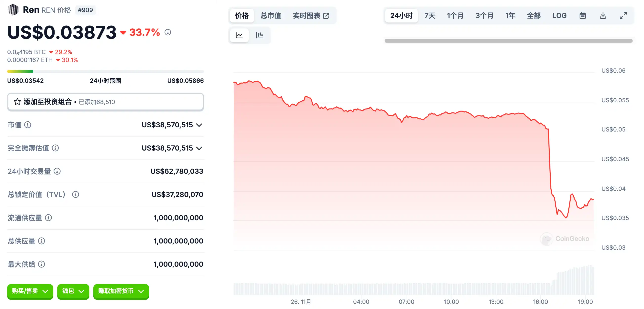Switch to the candlestick chart icon
Screen dimensions: 644x309
pos(260,35)
